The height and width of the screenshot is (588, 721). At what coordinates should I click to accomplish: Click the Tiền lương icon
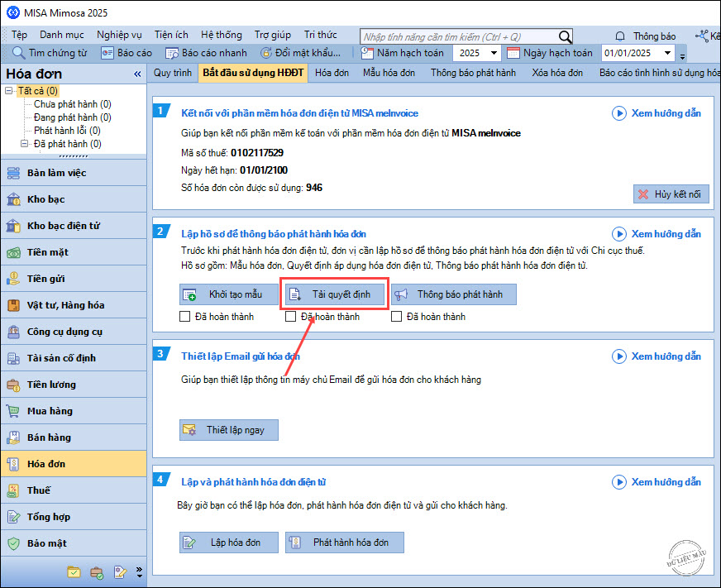click(13, 385)
